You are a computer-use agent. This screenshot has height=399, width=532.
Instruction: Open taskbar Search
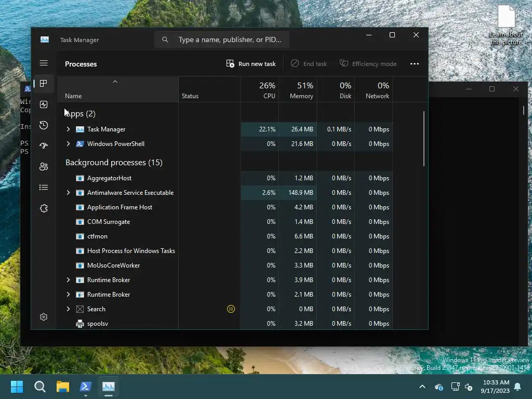point(39,387)
